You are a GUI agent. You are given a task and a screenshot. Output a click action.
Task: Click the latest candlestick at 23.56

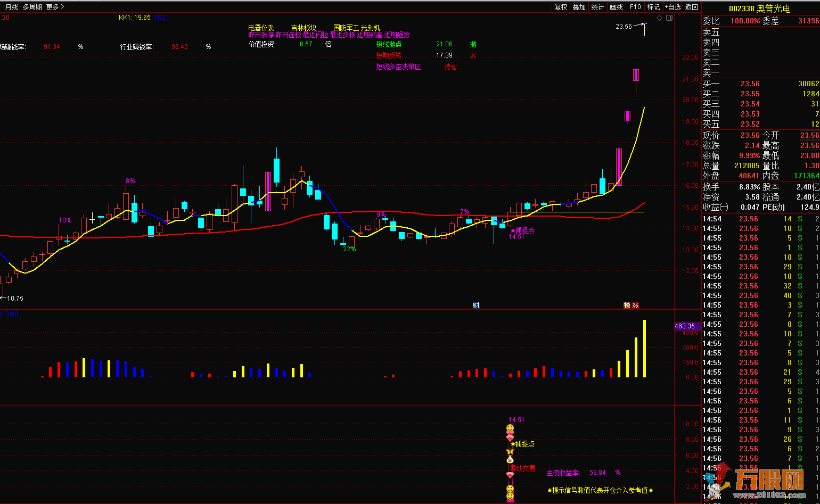pos(645,29)
